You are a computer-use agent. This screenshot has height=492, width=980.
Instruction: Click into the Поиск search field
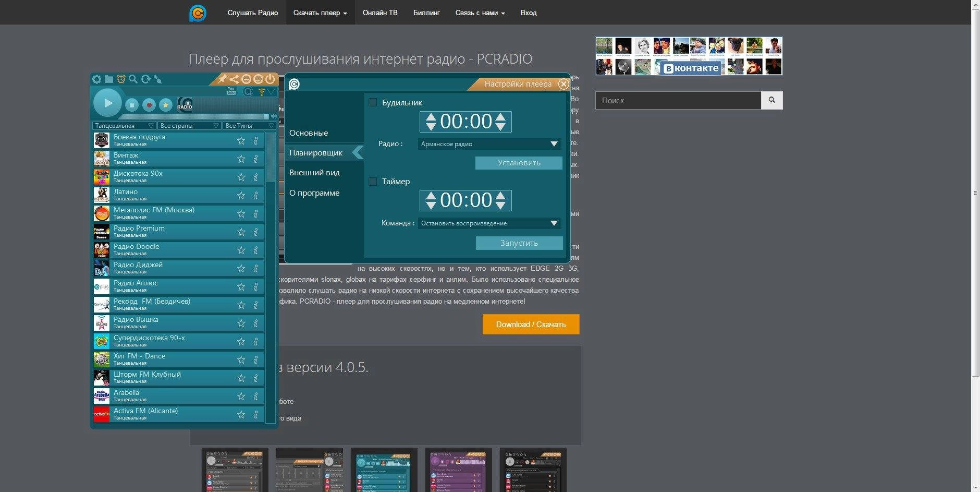678,100
